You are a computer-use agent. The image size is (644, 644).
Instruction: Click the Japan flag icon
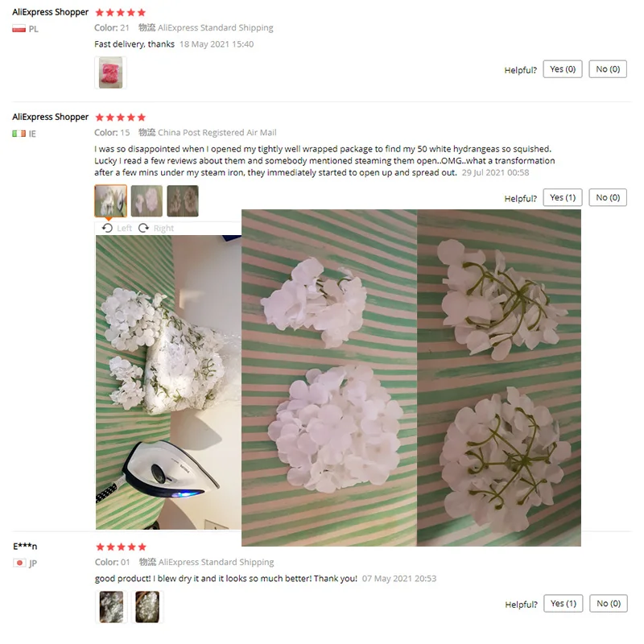19,563
